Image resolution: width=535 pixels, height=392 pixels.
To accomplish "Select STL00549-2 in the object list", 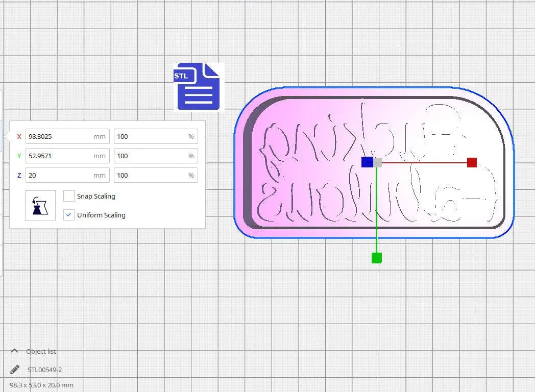I will 45,370.
